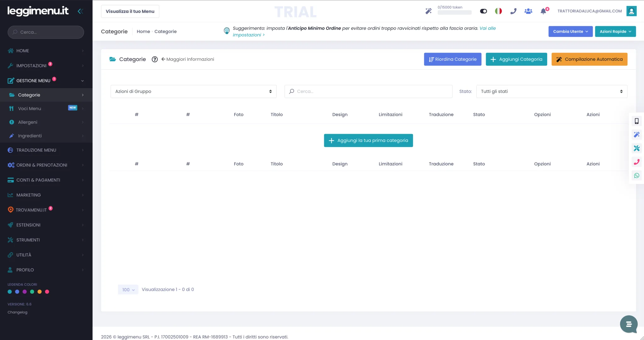Expand MARKETING section
The width and height of the screenshot is (644, 340).
click(46, 195)
